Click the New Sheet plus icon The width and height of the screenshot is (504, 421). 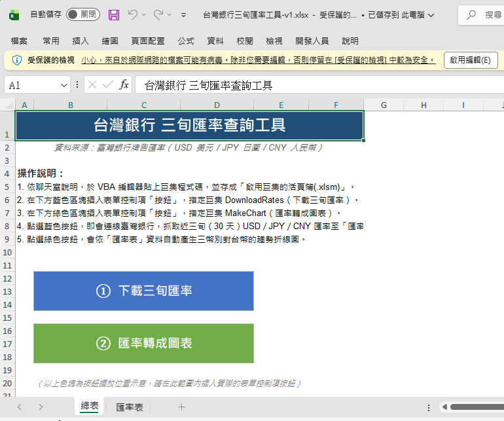pos(181,407)
